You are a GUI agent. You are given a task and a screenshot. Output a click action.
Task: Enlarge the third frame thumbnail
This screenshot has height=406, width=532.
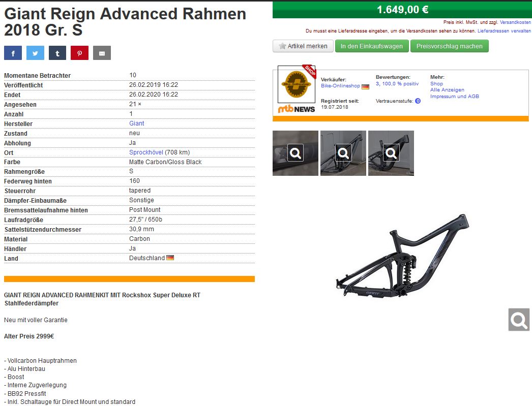click(391, 153)
